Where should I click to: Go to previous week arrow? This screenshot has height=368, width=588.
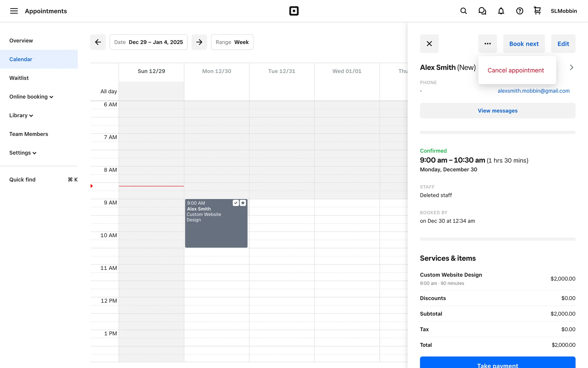98,42
